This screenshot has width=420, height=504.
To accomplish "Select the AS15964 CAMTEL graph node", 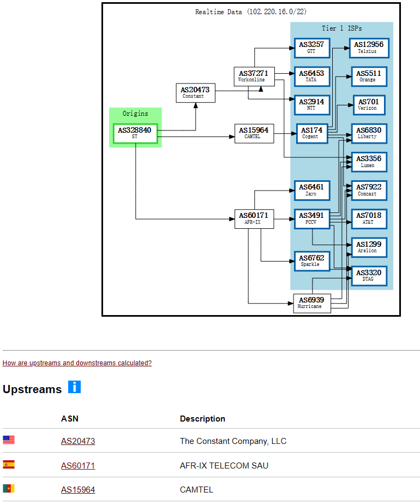I will (x=254, y=133).
